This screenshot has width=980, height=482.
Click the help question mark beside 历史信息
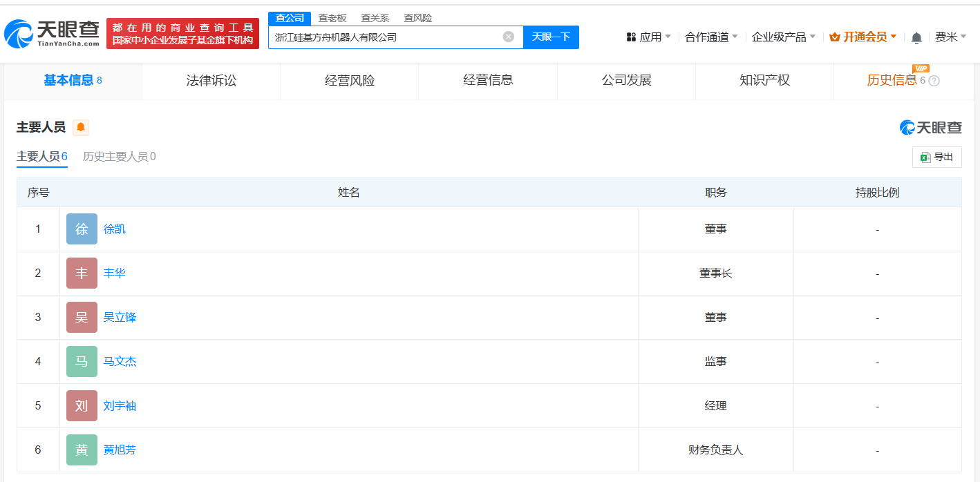point(934,81)
